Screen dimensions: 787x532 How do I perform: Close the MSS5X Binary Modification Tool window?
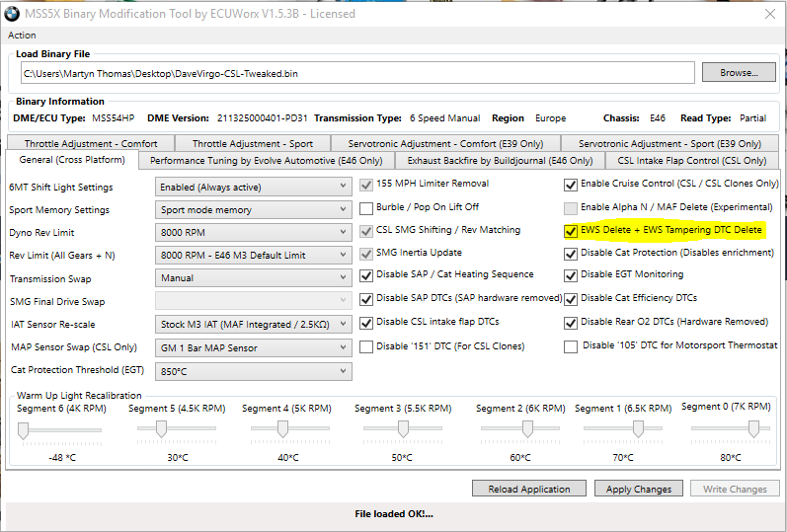pyautogui.click(x=770, y=14)
